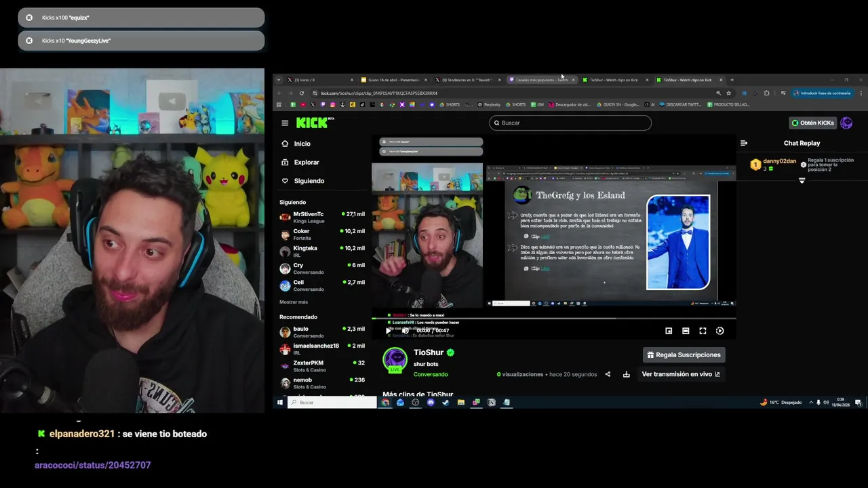The height and width of the screenshot is (488, 868).
Task: Switch to Tendencias en X tab
Action: [467, 80]
